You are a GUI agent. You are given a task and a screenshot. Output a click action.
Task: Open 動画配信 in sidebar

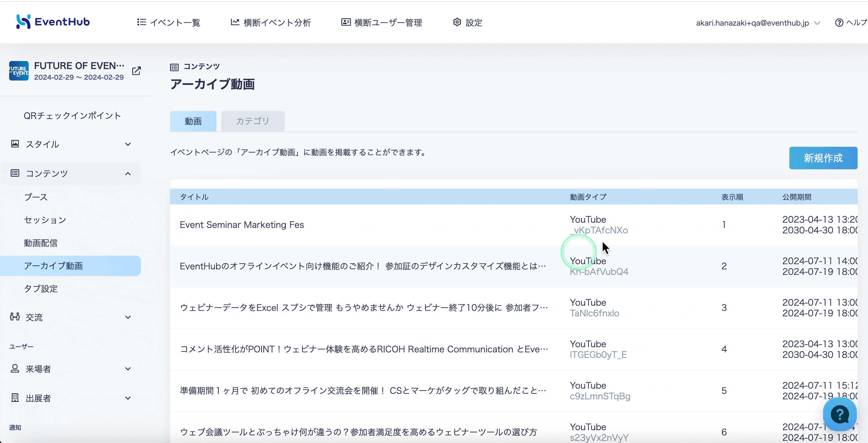coord(41,243)
